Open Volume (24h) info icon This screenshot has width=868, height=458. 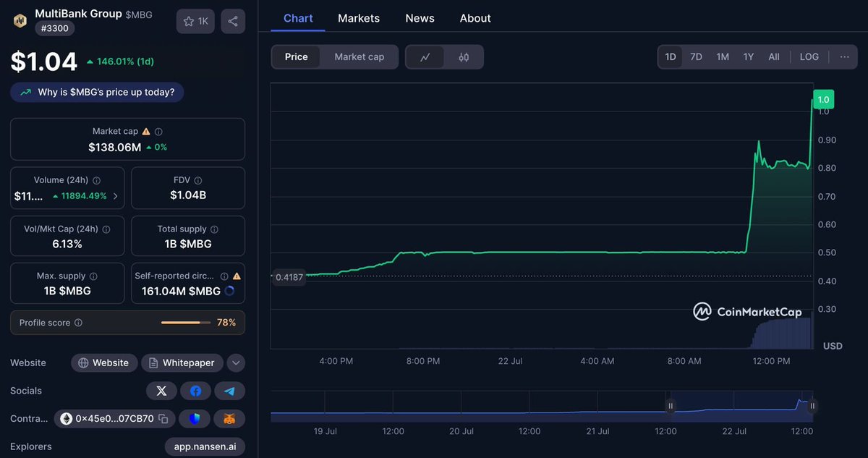coord(96,180)
